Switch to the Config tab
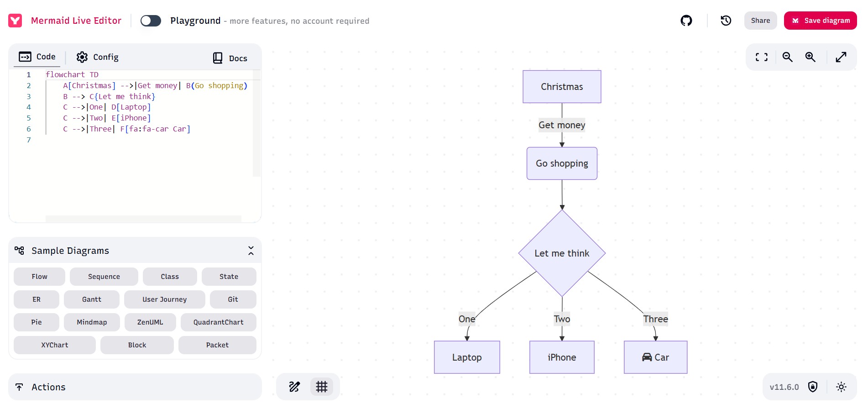 (97, 57)
